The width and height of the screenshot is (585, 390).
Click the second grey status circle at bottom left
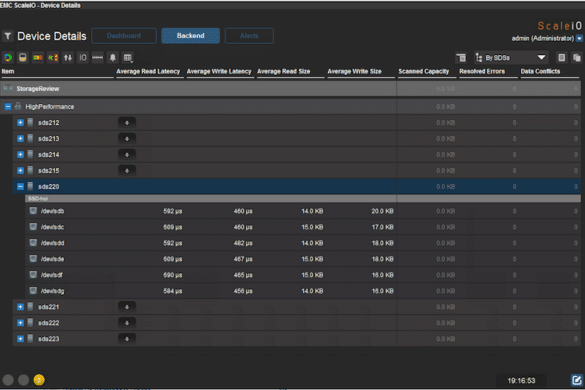pos(24,380)
